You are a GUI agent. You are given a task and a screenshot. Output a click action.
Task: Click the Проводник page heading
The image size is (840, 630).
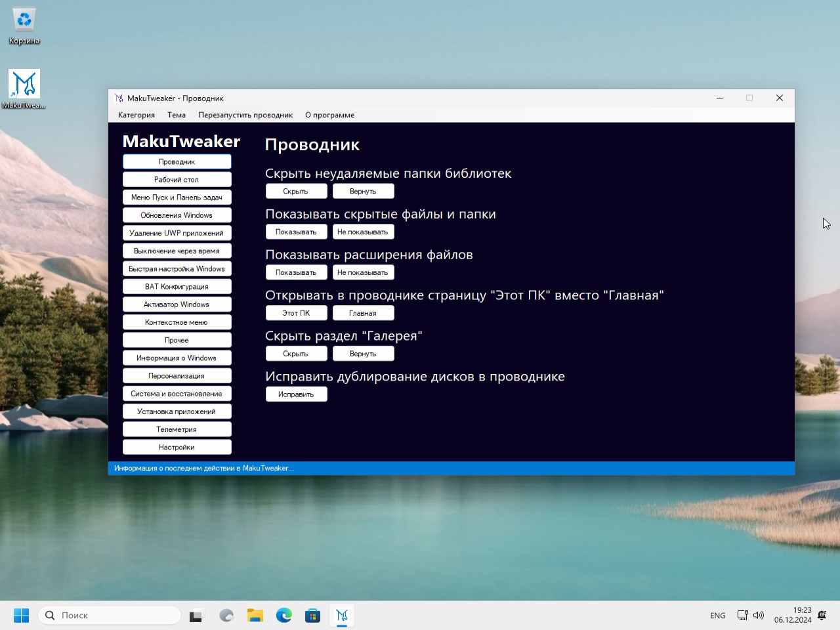312,145
